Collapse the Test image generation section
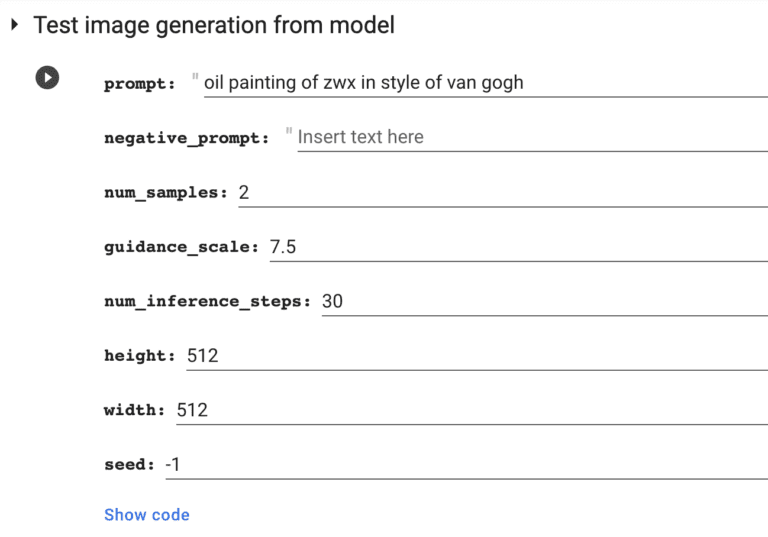The image size is (768, 537). pos(14,25)
